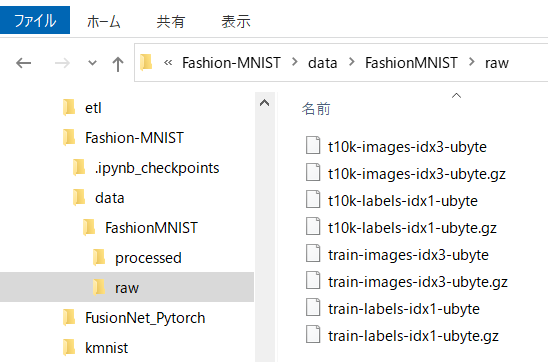Select file train-labels-idx1-ubyte

(404, 309)
